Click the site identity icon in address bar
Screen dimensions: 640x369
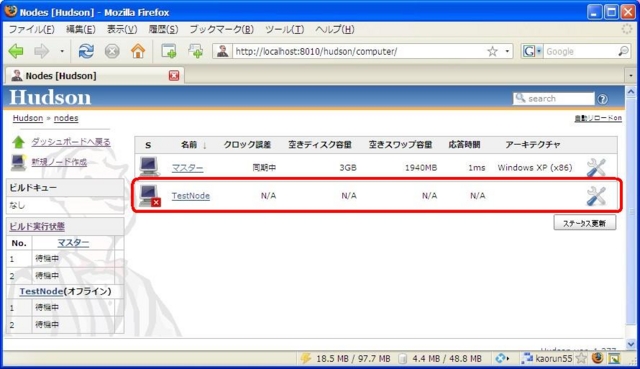[222, 51]
